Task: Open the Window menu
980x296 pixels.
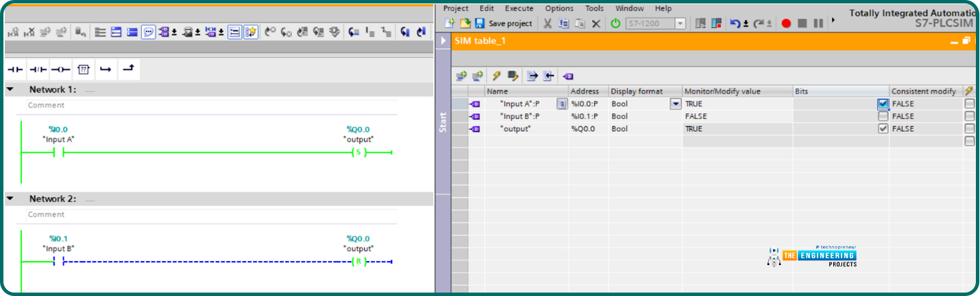Action: pos(630,8)
